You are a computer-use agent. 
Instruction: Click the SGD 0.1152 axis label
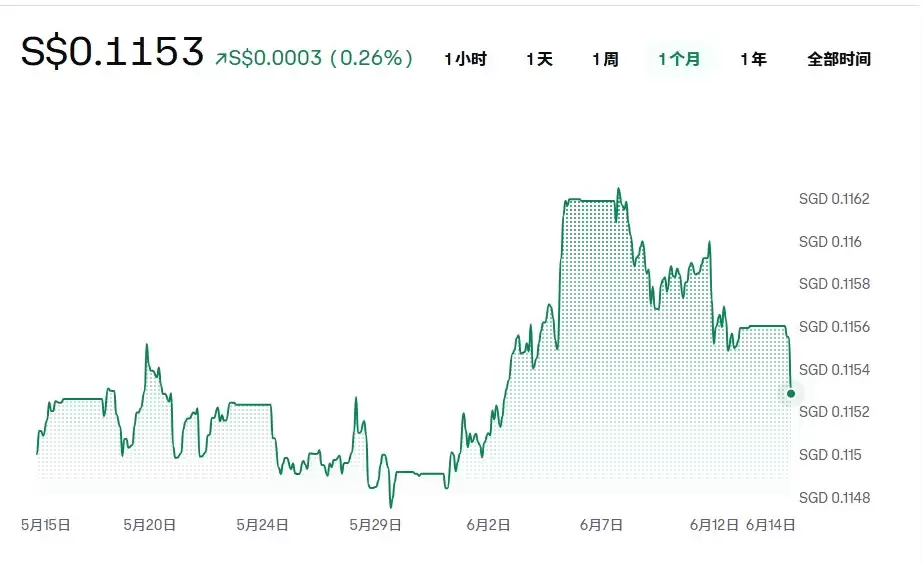pyautogui.click(x=834, y=412)
